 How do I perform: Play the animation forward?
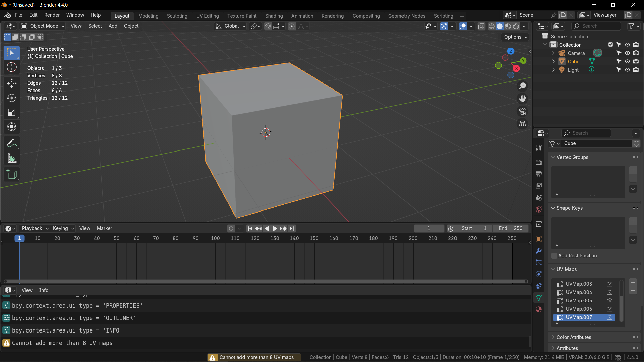coord(275,228)
